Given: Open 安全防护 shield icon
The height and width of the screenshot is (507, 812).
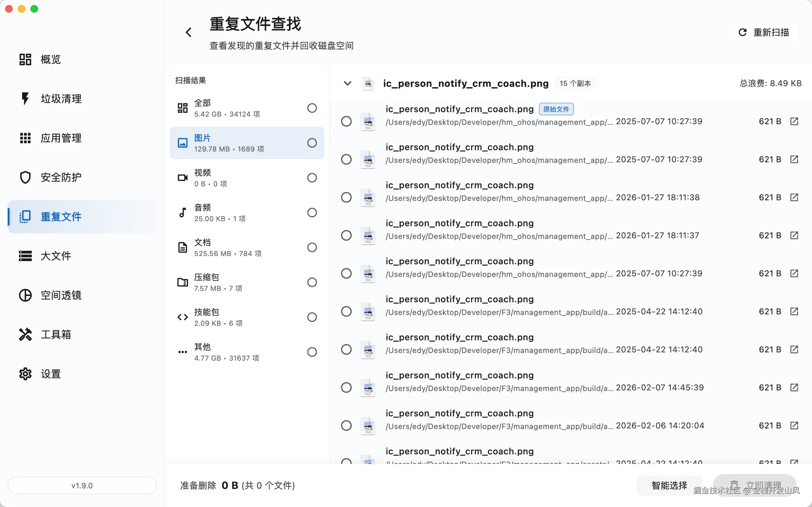Looking at the screenshot, I should point(25,177).
